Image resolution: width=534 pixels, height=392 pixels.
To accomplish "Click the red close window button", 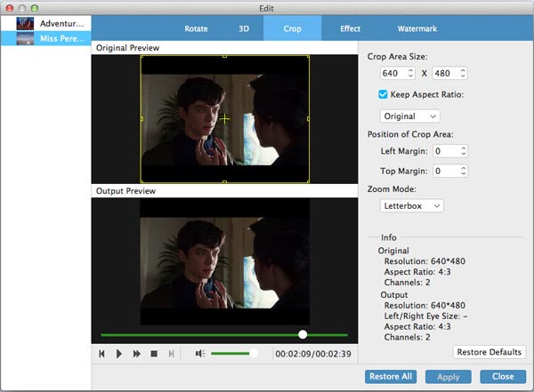I will 10,8.
